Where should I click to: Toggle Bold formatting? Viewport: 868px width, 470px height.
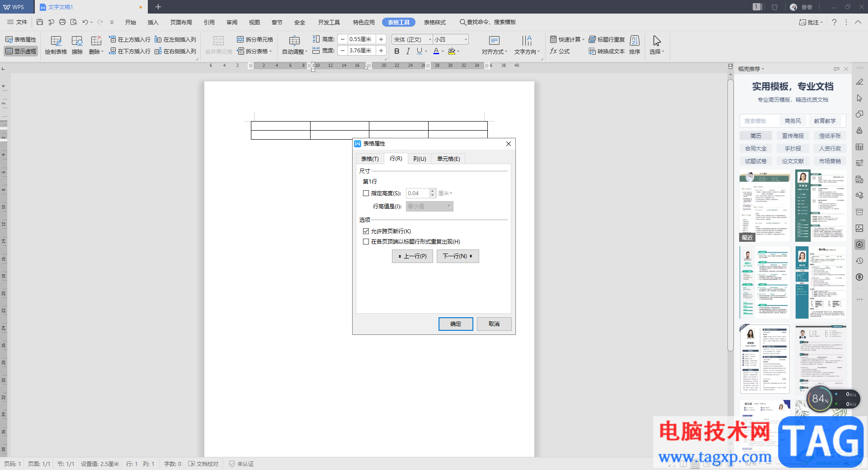(x=397, y=52)
